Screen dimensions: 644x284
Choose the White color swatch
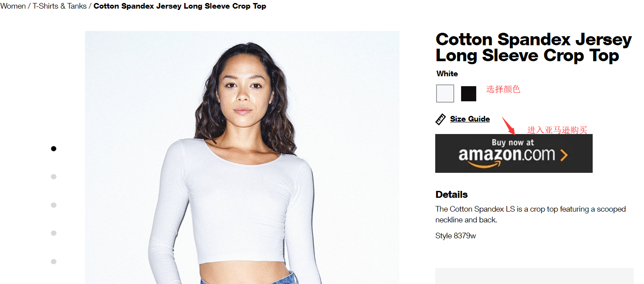point(445,94)
